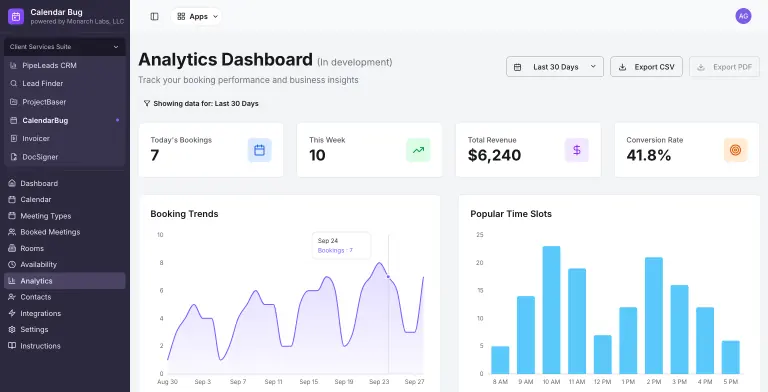Click the Settings gear icon
Screen dimensions: 768x392
coord(12,330)
